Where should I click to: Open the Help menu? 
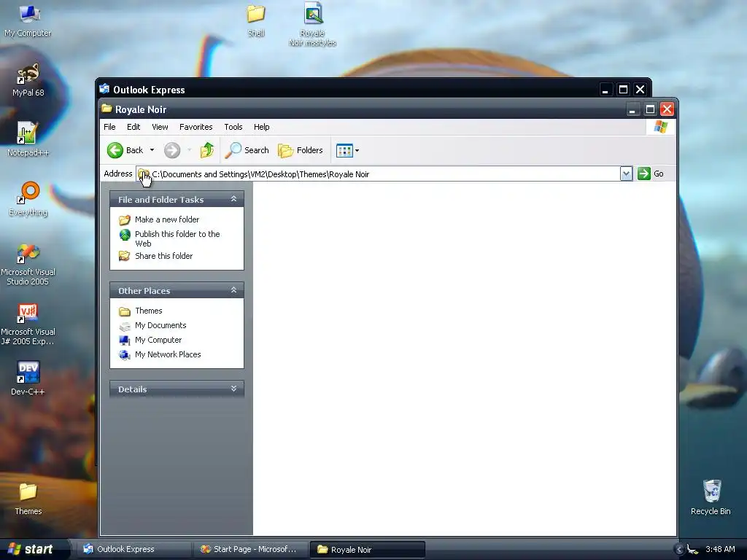click(262, 127)
